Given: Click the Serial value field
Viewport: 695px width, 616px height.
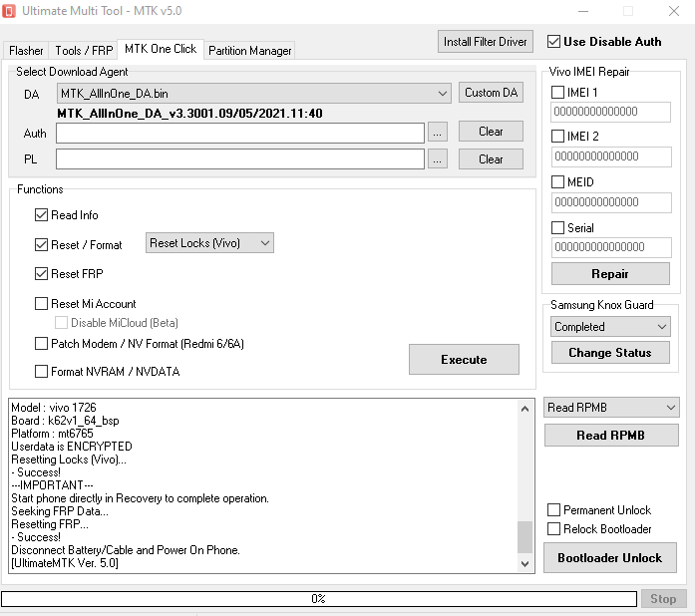Looking at the screenshot, I should 611,247.
